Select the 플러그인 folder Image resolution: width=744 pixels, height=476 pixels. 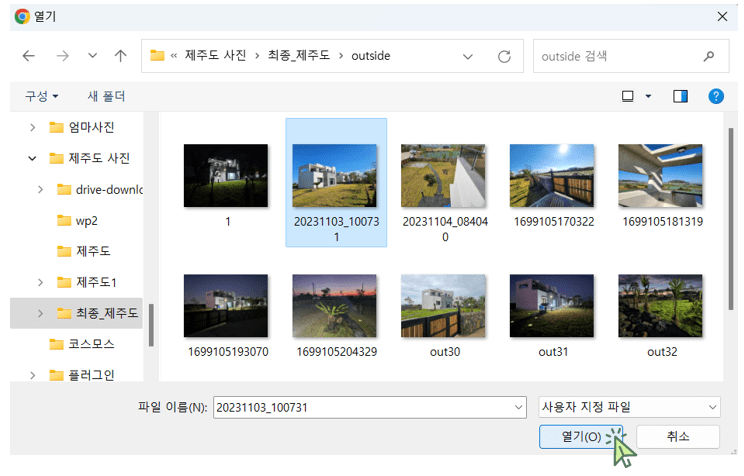coord(82,375)
